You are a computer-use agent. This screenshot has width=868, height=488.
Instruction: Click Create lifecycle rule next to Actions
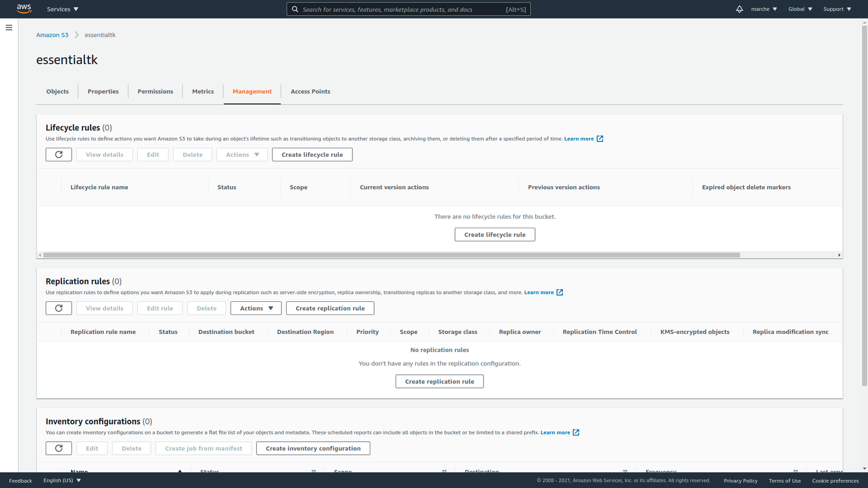312,155
